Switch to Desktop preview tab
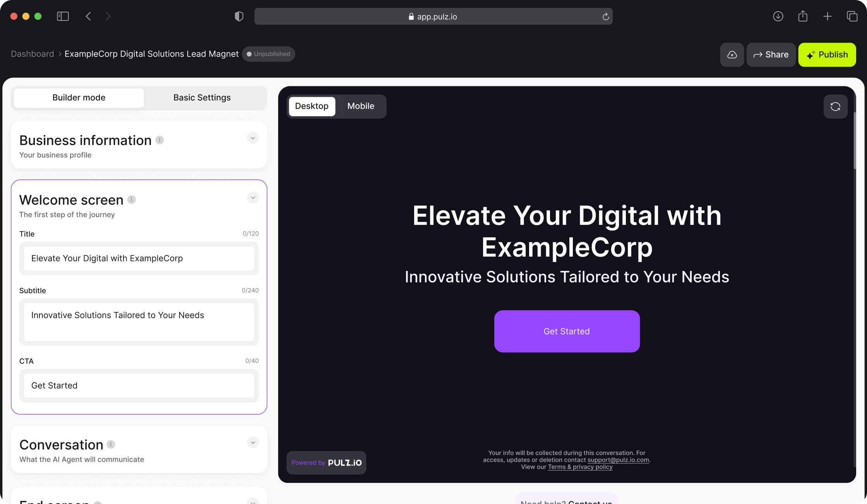Screen dimensions: 867x504 pos(312,106)
